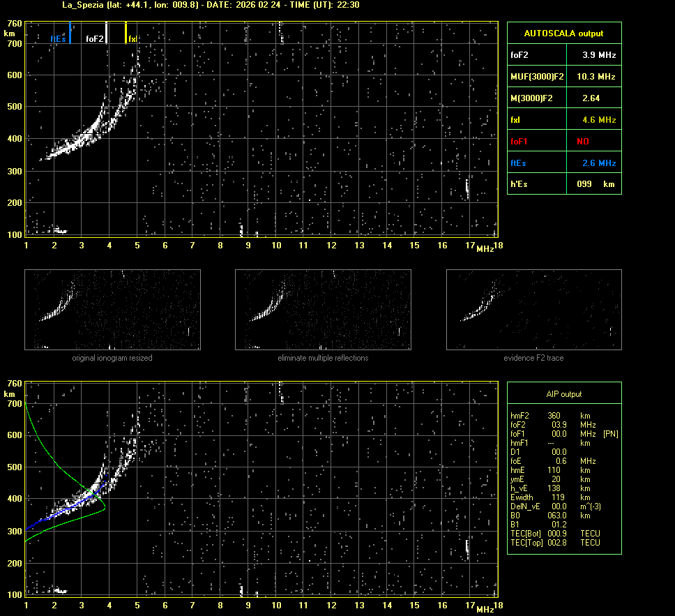Click the yellow fxI 4.6 MHz value
The width and height of the screenshot is (675, 616).
[x=599, y=120]
